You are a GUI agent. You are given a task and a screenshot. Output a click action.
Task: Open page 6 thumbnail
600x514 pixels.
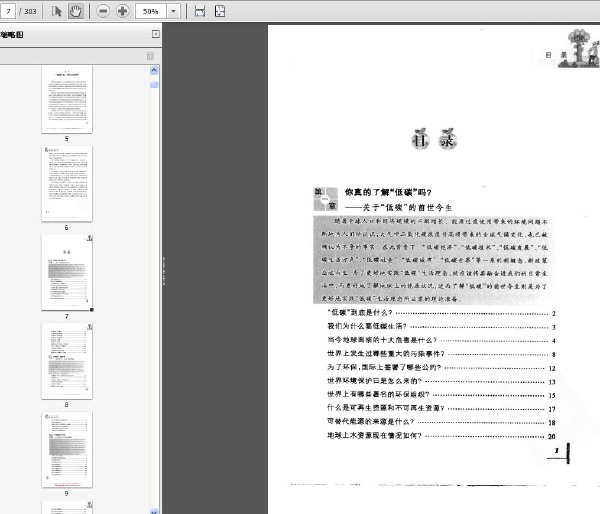[67, 184]
